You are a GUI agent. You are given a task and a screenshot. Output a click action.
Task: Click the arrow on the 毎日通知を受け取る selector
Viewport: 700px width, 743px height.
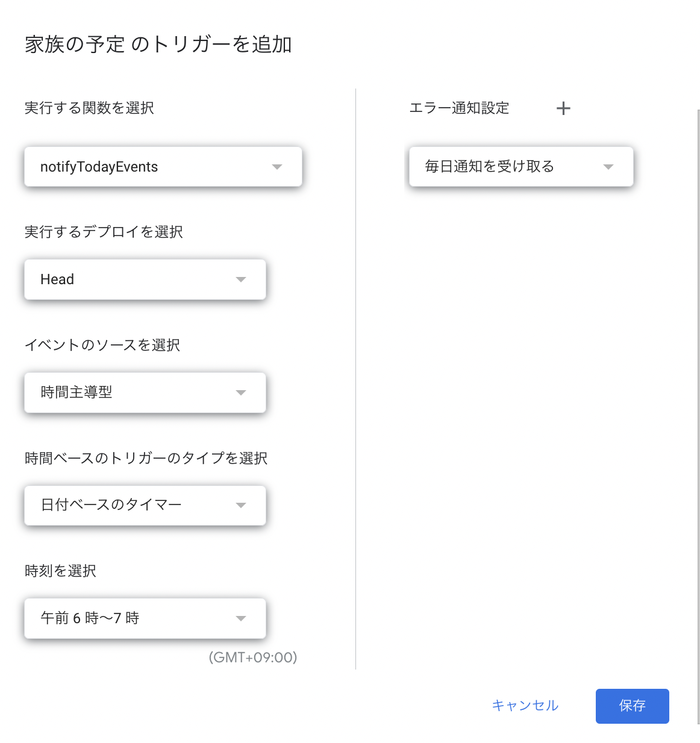click(608, 167)
